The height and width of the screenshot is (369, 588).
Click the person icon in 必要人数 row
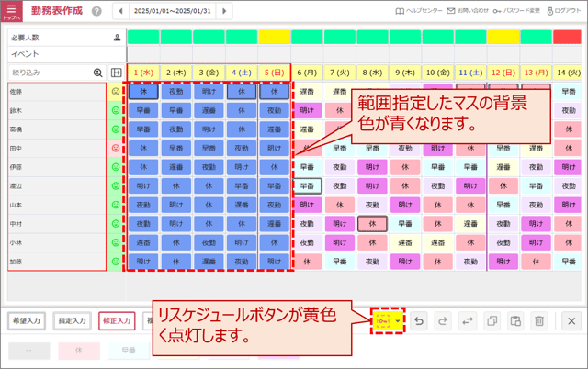click(117, 38)
